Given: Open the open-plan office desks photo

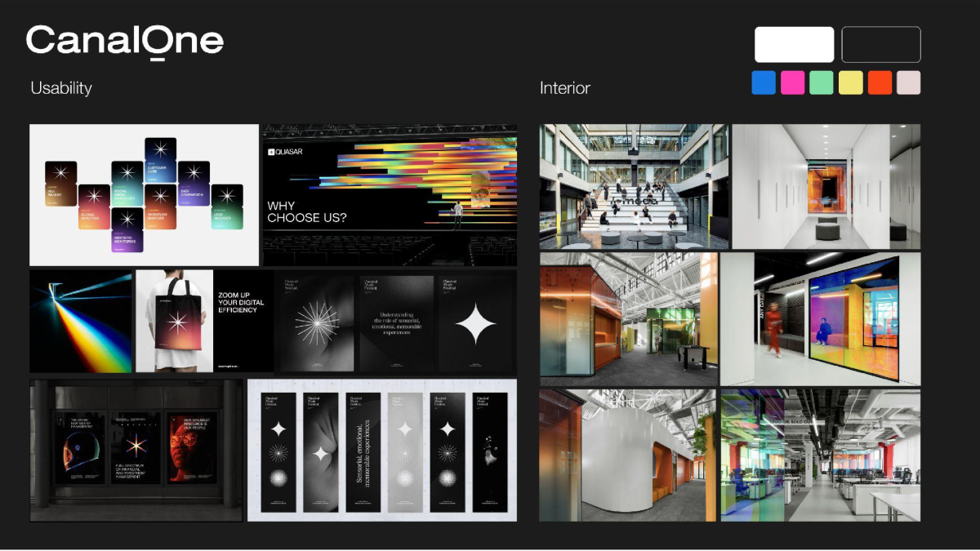Looking at the screenshot, I should (x=821, y=455).
